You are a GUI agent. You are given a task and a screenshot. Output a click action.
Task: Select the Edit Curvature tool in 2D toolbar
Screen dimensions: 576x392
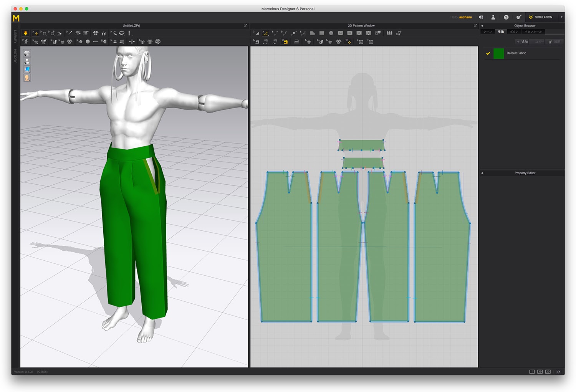(275, 33)
